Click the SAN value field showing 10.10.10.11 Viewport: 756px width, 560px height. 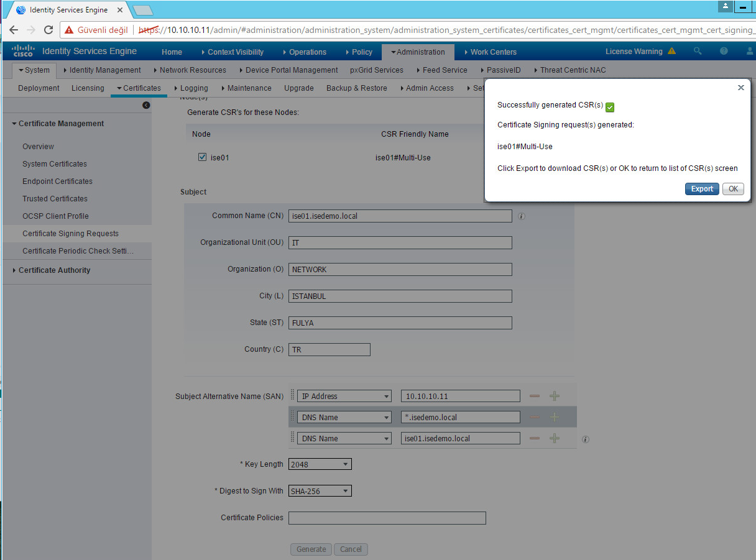(x=461, y=396)
